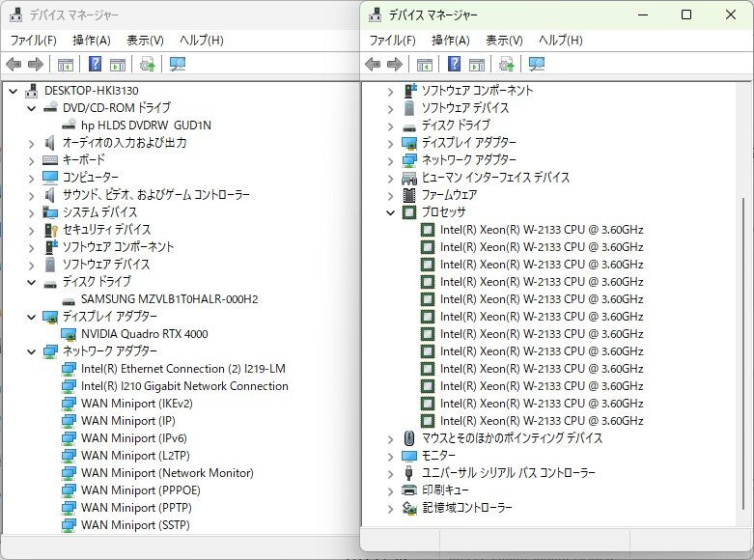Image resolution: width=754 pixels, height=560 pixels.
Task: Collapse the プロセッサ node in right window
Action: [x=390, y=212]
